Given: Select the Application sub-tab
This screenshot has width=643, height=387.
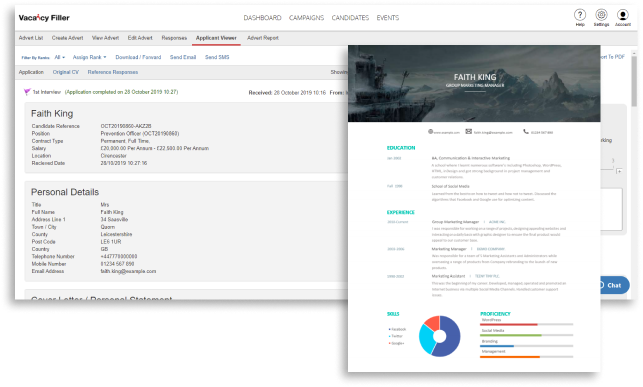Looking at the screenshot, I should pyautogui.click(x=31, y=72).
